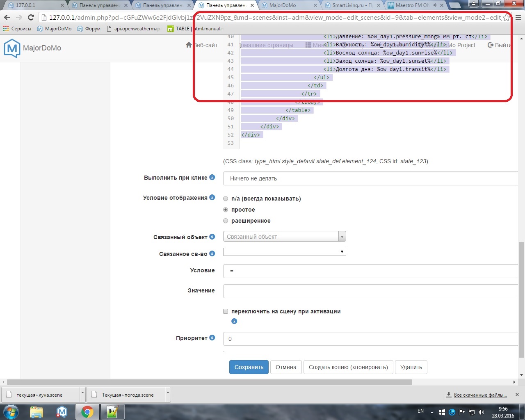Open the api.openweathermap bookmark
Image resolution: width=525 pixels, height=420 pixels.
click(x=134, y=29)
